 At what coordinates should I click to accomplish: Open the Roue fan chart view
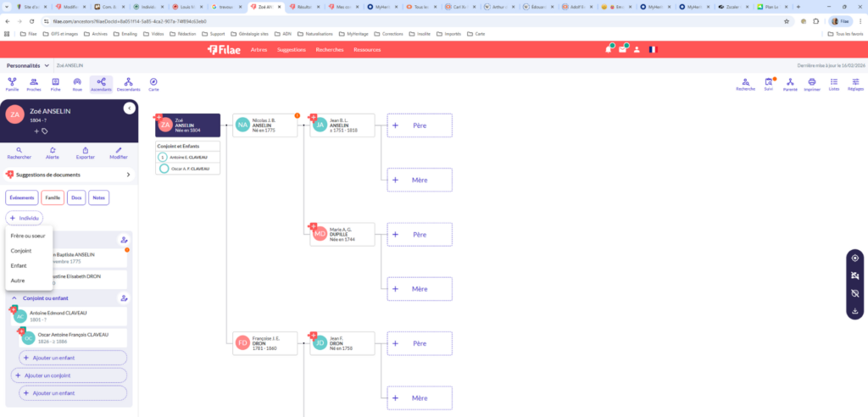pyautogui.click(x=77, y=84)
